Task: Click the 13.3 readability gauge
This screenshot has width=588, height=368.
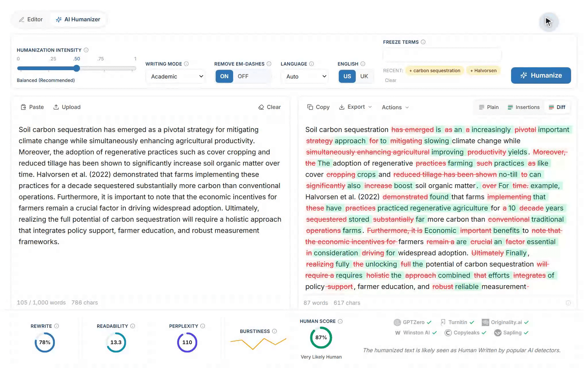Action: click(116, 342)
